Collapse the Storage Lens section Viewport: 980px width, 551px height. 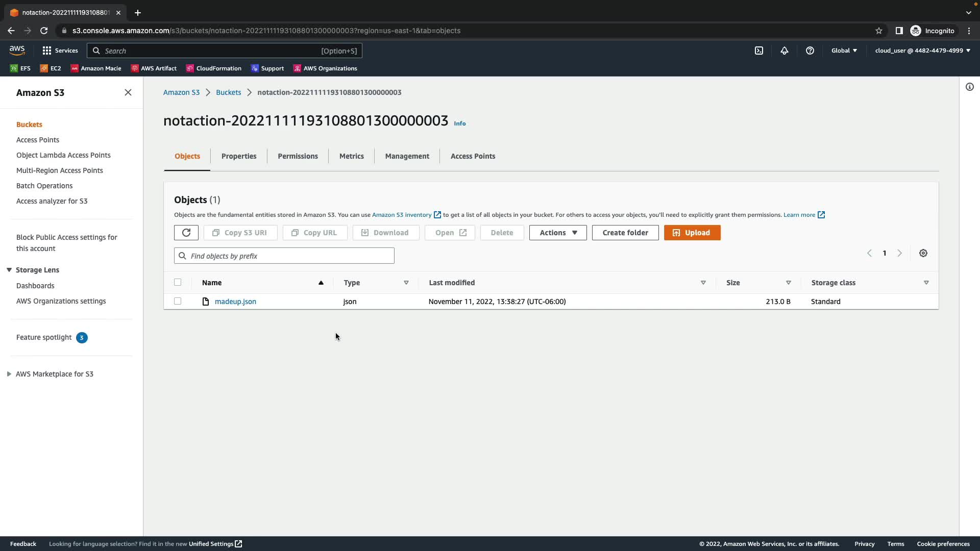click(9, 270)
